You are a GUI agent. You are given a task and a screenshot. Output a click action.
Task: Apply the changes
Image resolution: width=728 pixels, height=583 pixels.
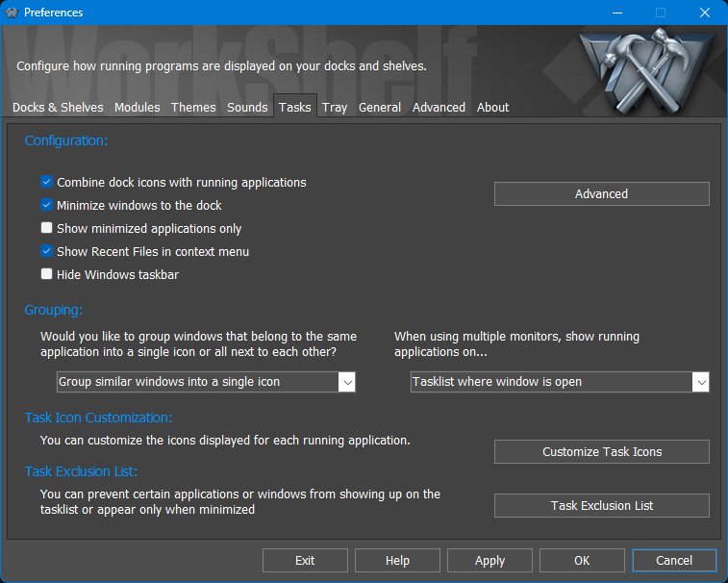coord(490,560)
